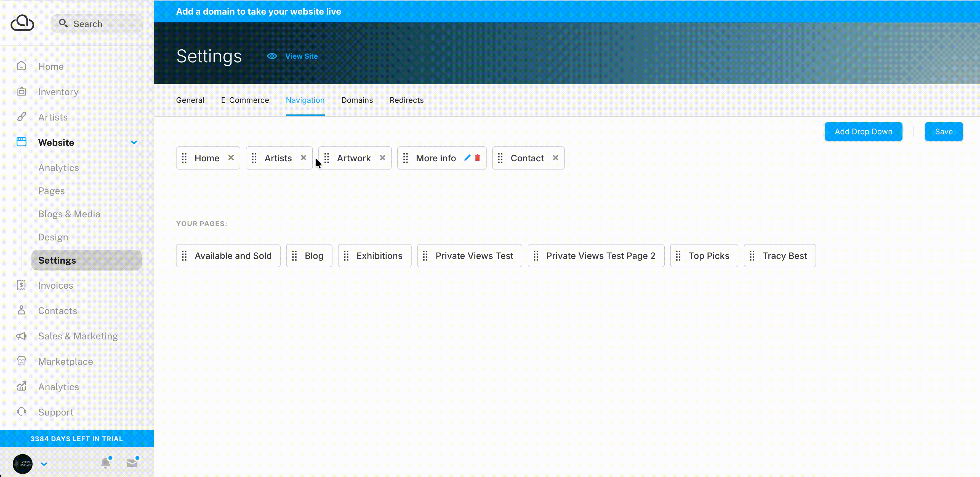Click the Sales & Marketing megaphone icon
The width and height of the screenshot is (980, 477).
(x=21, y=336)
